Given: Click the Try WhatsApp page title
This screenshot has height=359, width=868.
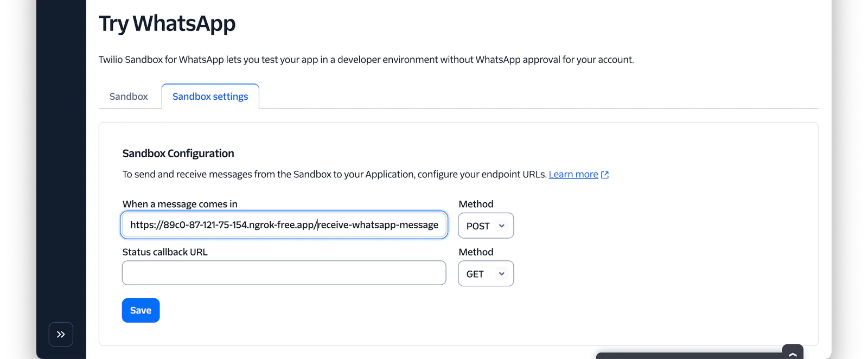Looking at the screenshot, I should click(167, 24).
